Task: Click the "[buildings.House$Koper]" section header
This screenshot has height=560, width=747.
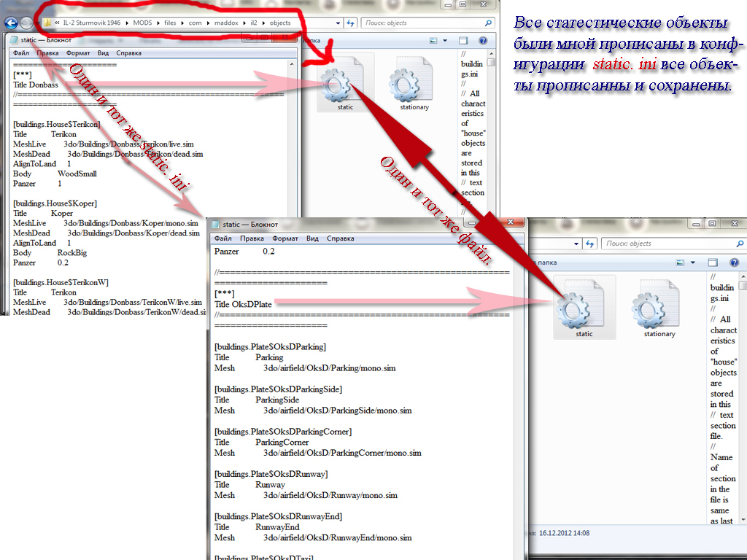Action: 55,203
